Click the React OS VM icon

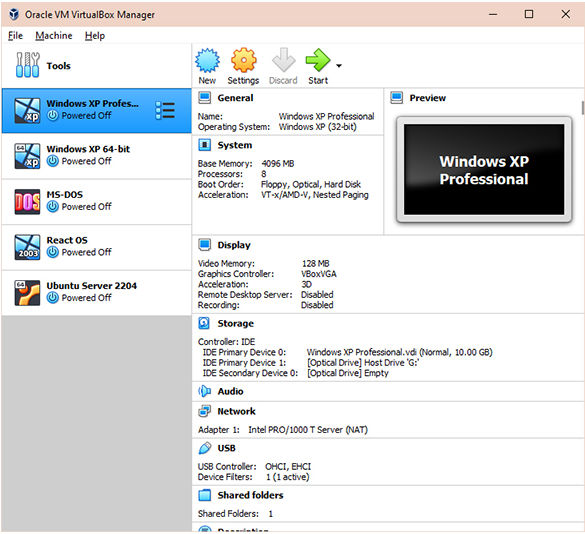pos(27,247)
